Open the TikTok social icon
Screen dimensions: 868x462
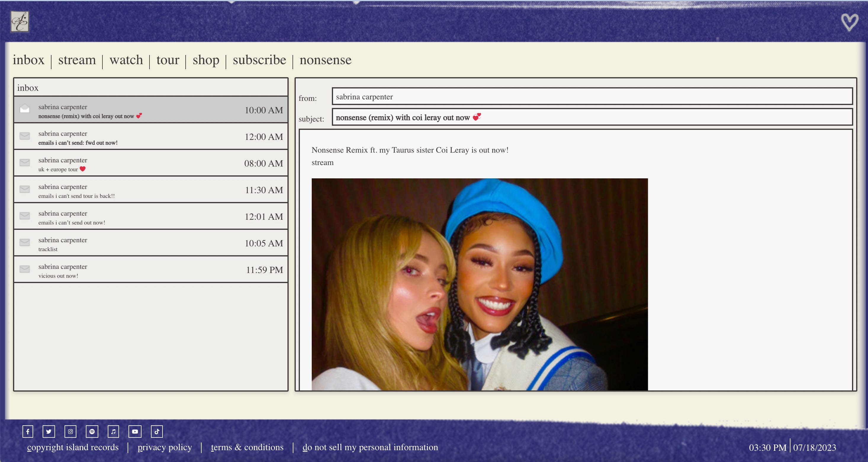coord(157,431)
